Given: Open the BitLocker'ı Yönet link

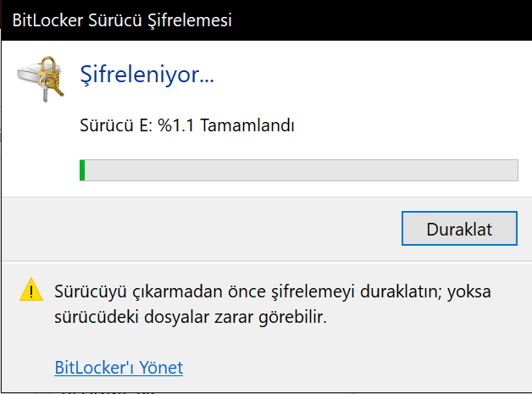Looking at the screenshot, I should [x=119, y=368].
